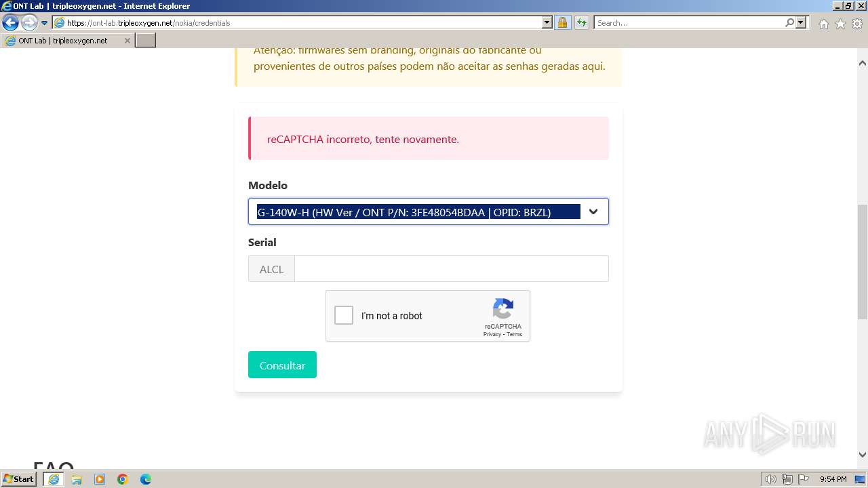Image resolution: width=868 pixels, height=488 pixels.
Task: Open reCAPTCHA Privacy link
Action: coord(492,334)
